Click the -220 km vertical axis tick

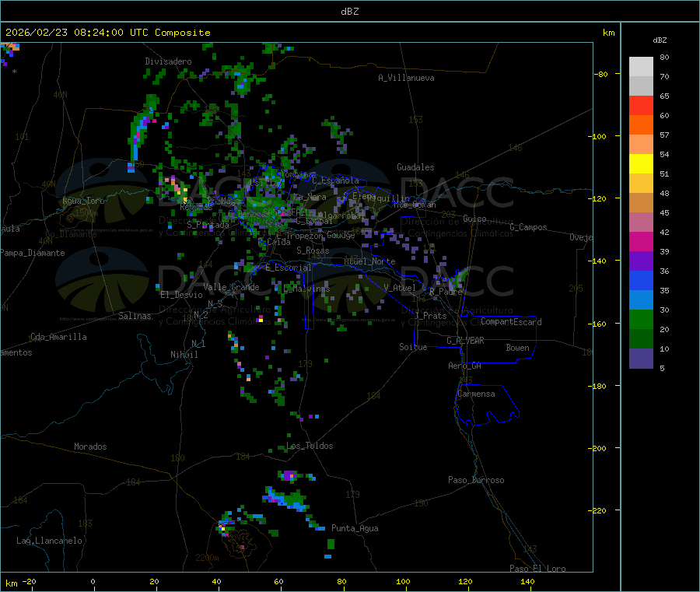tap(597, 510)
